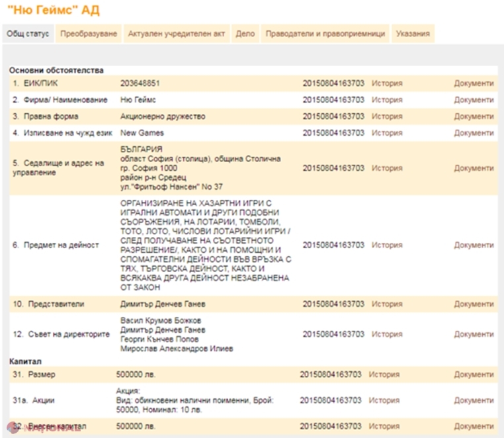Image resolution: width=504 pixels, height=438 pixels.
Task: Click the 500000 лв. value in Размер row
Action: click(136, 374)
